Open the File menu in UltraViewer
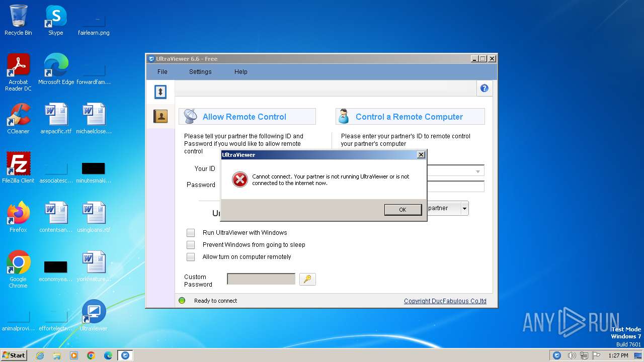This screenshot has height=362, width=644. [162, 72]
